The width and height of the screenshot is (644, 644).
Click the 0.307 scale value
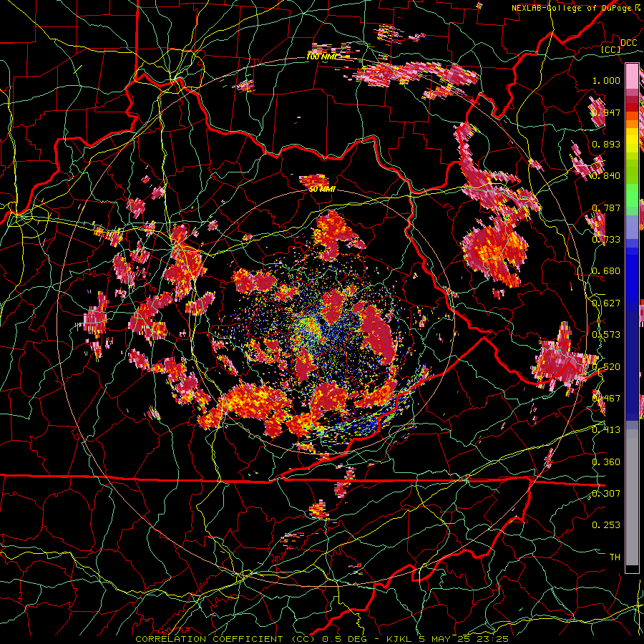click(606, 493)
